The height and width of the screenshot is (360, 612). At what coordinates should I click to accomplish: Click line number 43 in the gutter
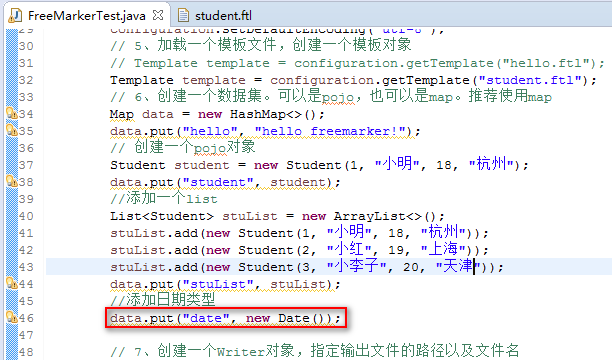pyautogui.click(x=26, y=267)
